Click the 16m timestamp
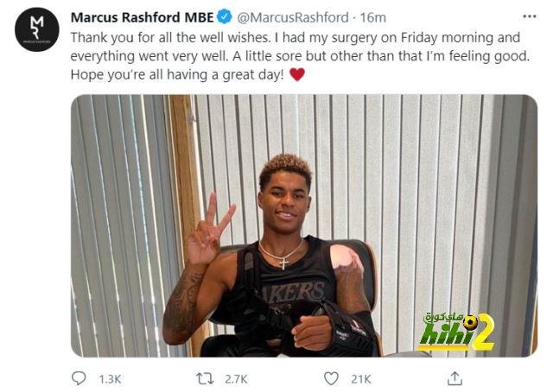The image size is (553, 392). 372,17
